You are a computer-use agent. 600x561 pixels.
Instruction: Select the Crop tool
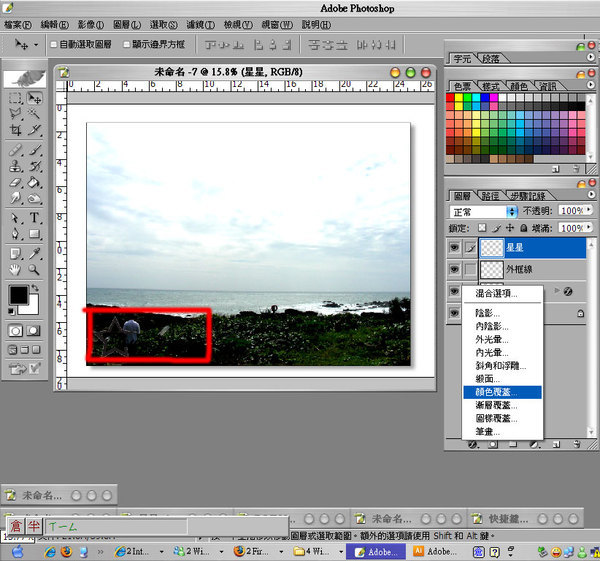click(x=15, y=130)
